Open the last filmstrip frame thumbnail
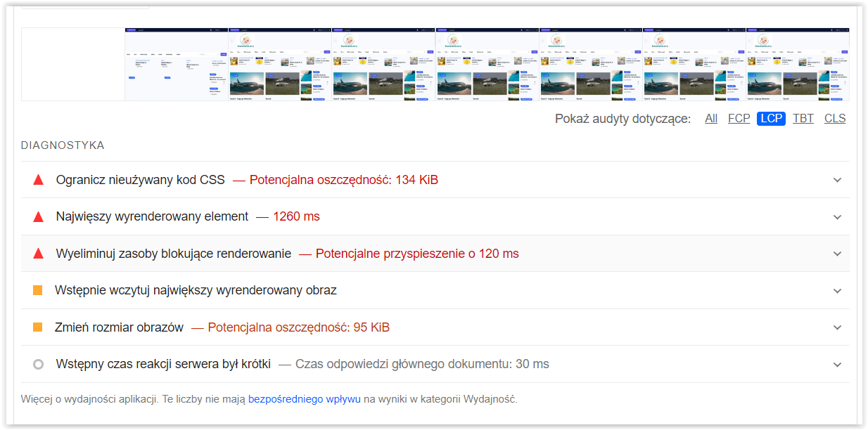This screenshot has width=868, height=430. 798,64
